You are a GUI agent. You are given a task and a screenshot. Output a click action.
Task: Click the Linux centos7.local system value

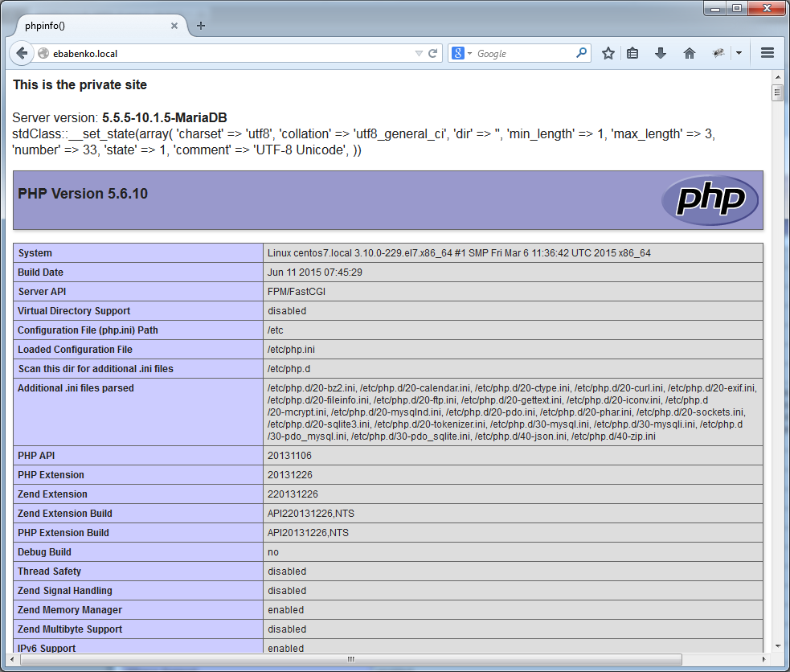[x=459, y=253]
